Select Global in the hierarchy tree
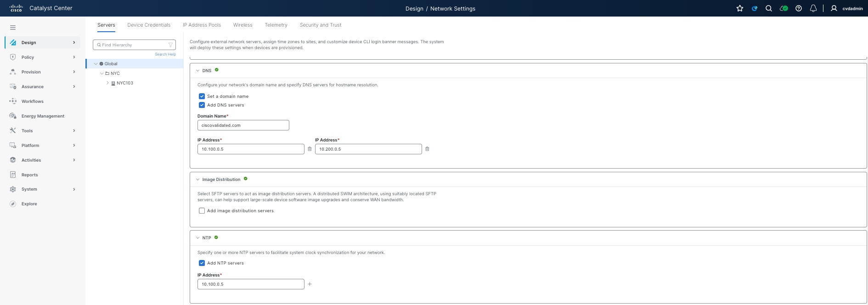Viewport: 868px width, 305px height. tap(111, 64)
